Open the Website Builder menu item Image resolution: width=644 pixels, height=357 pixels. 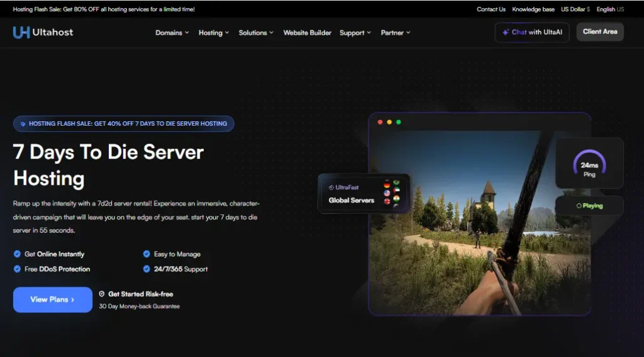pos(307,33)
